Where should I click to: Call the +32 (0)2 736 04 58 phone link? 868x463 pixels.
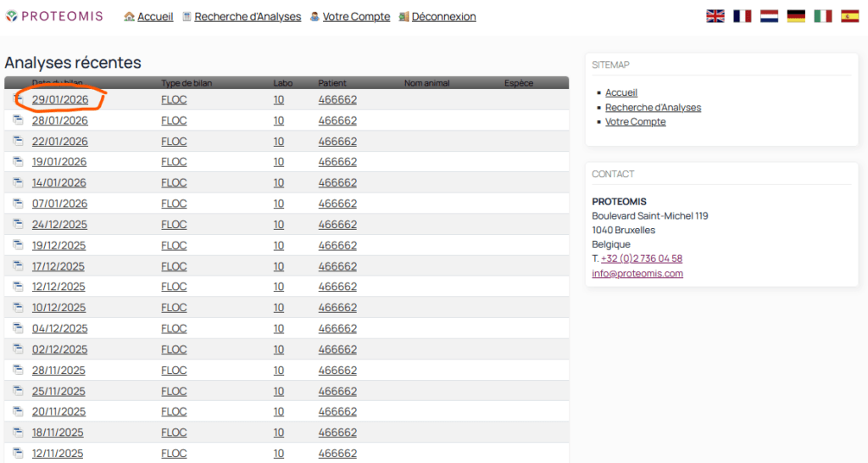[x=642, y=259]
